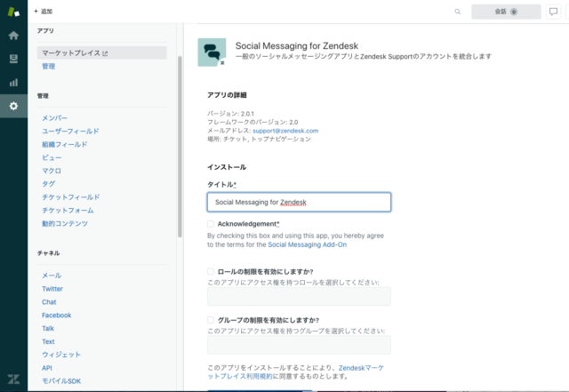
Task: Enable the グループの制限 checkbox
Action: 211,320
